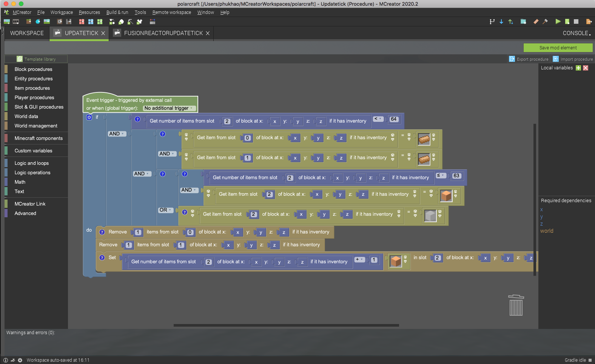595x364 pixels.
Task: Click the copper block thumbnail in Set block
Action: (x=396, y=261)
